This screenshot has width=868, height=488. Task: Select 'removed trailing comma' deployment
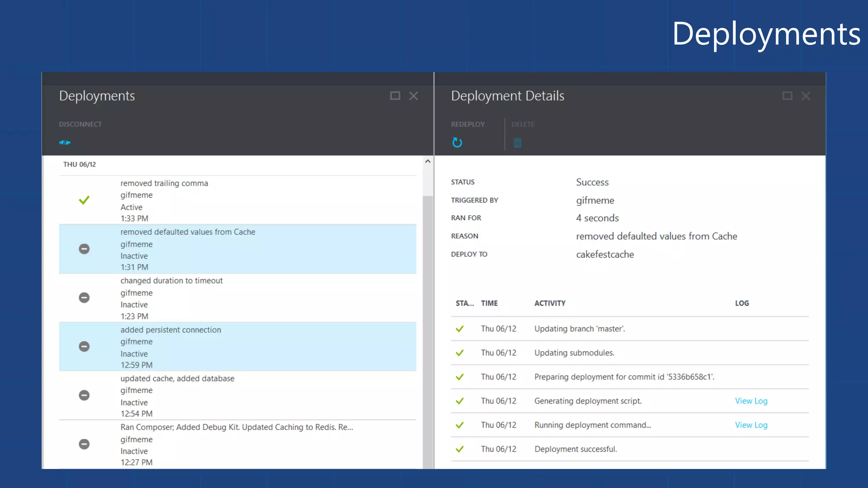[164, 183]
